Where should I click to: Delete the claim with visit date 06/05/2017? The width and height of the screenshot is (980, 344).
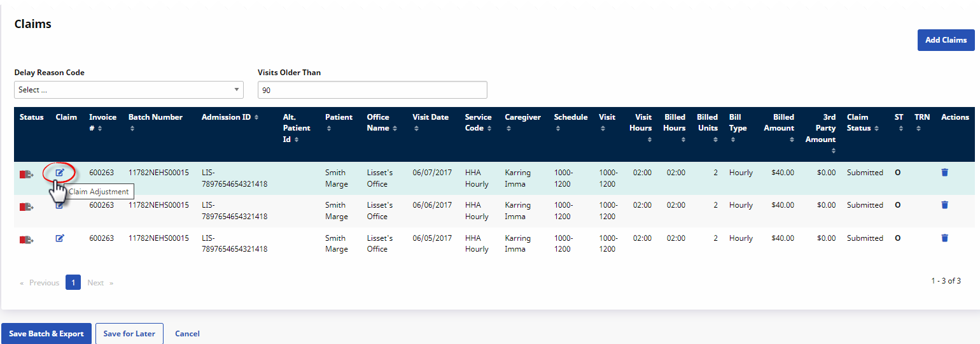click(944, 238)
